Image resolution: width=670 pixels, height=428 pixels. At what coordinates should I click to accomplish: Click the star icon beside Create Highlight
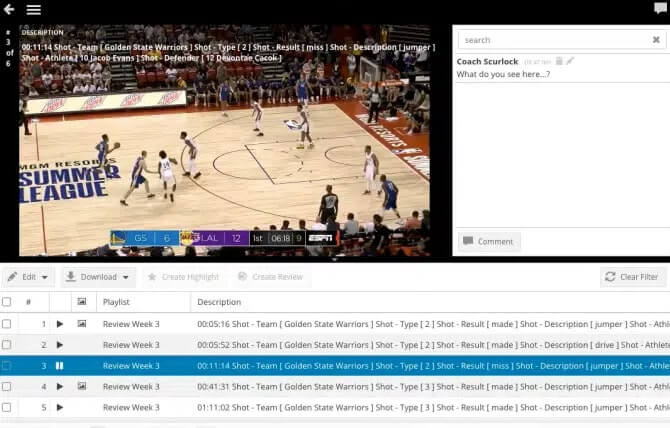(152, 277)
